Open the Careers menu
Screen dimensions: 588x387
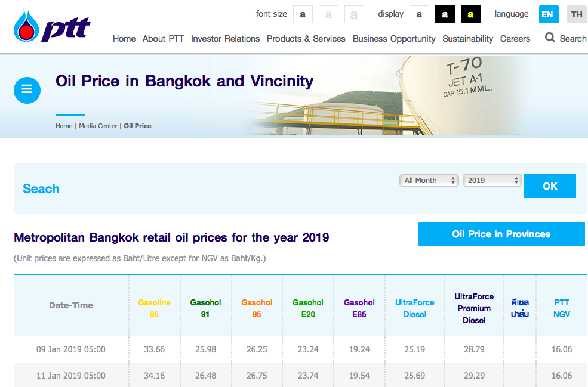click(x=515, y=39)
